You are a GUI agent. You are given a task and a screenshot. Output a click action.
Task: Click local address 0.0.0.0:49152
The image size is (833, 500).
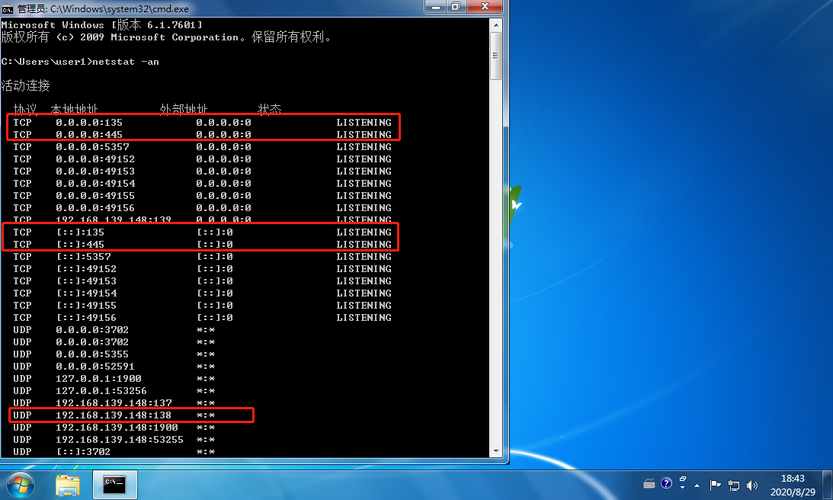95,159
